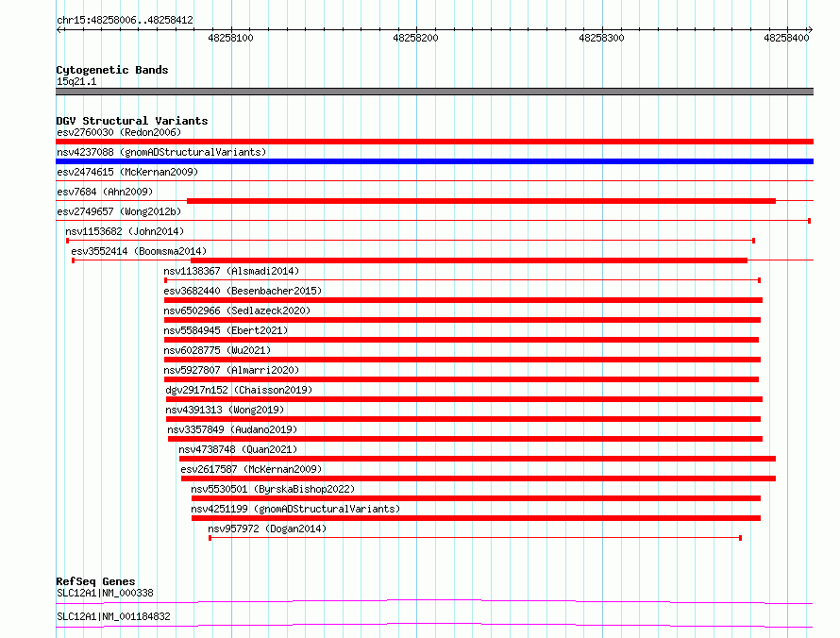Click ruler position 48258400

[x=786, y=38]
